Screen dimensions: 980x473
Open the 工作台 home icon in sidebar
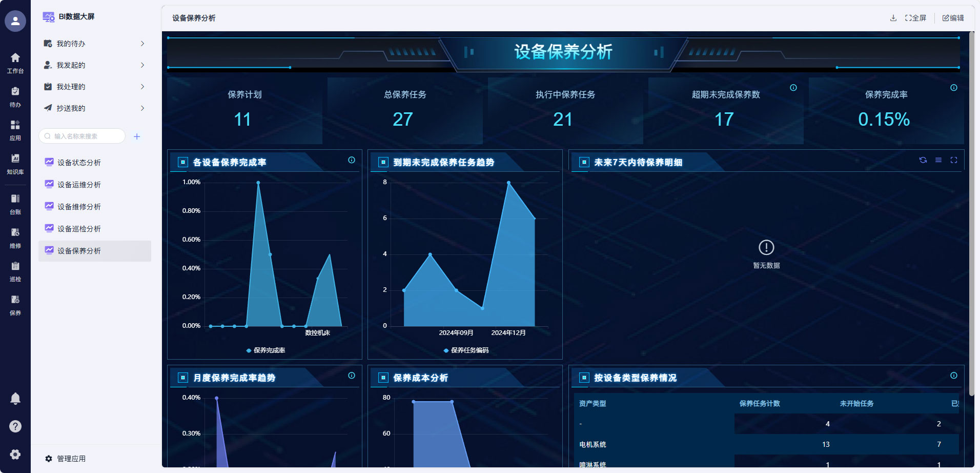15,62
